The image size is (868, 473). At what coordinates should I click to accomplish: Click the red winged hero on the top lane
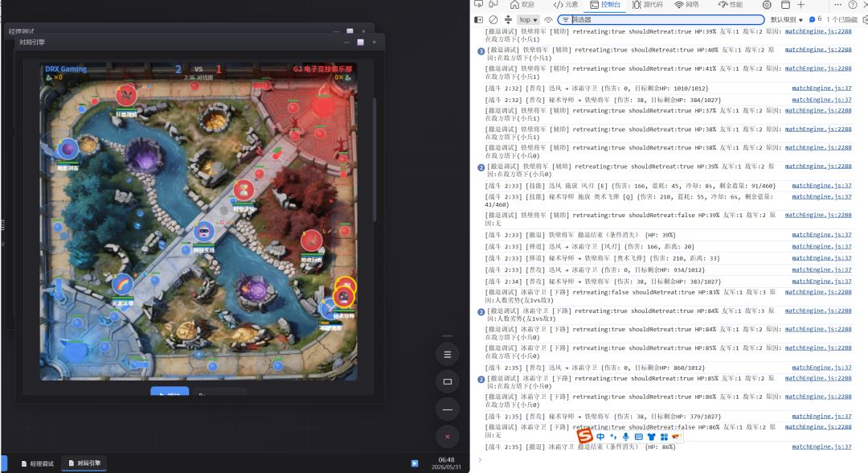point(127,95)
